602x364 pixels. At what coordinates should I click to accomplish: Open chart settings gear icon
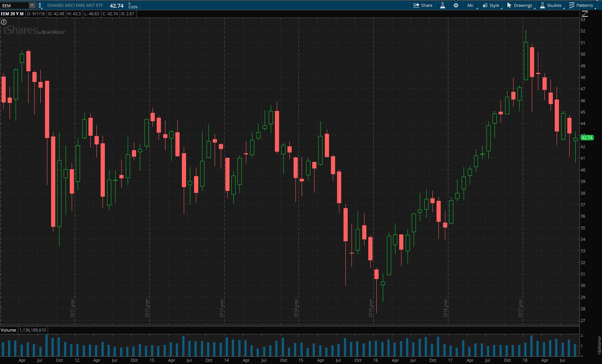pos(456,5)
